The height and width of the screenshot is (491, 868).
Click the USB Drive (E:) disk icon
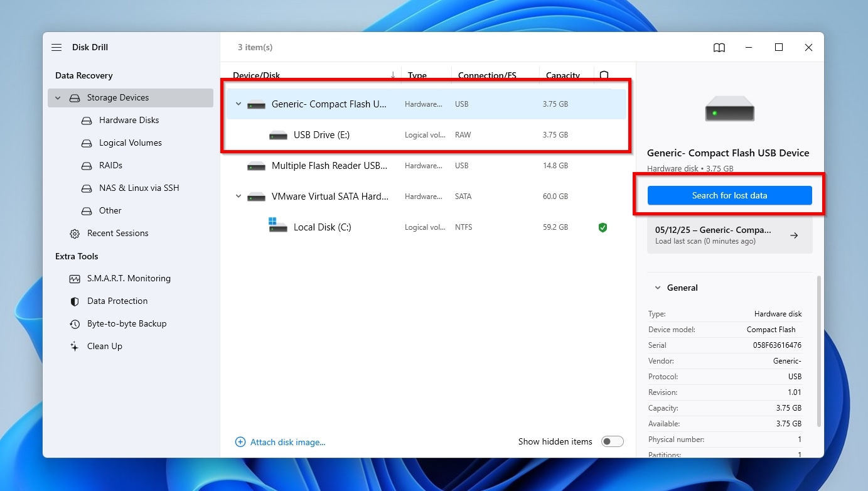coord(278,136)
